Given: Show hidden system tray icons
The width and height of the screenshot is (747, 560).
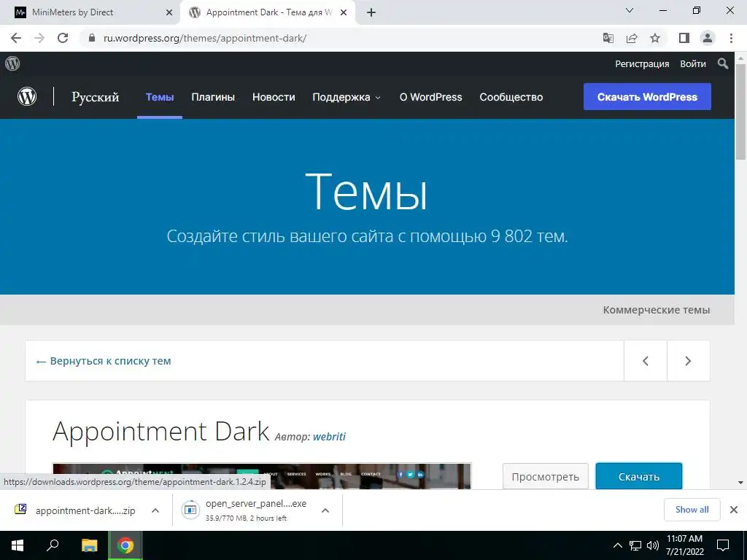Looking at the screenshot, I should click(617, 545).
